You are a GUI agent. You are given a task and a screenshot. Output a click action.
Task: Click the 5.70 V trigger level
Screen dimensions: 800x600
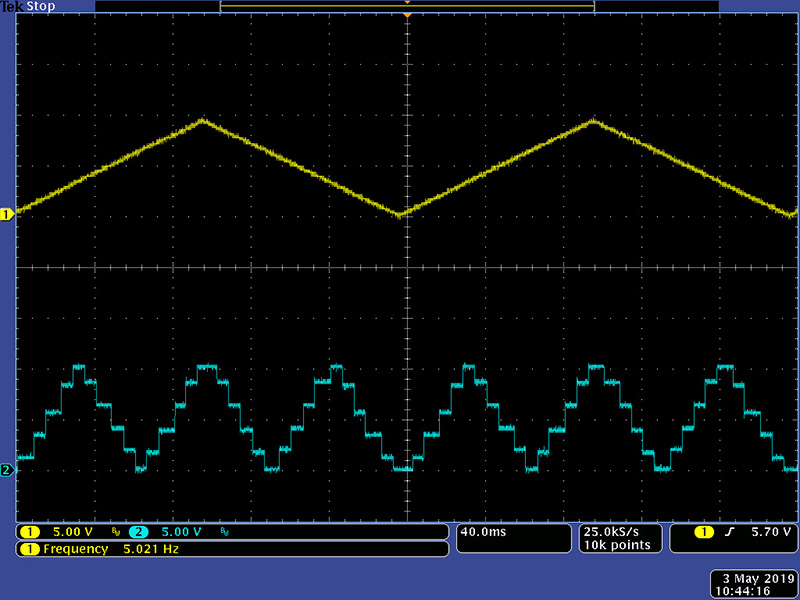[770, 532]
